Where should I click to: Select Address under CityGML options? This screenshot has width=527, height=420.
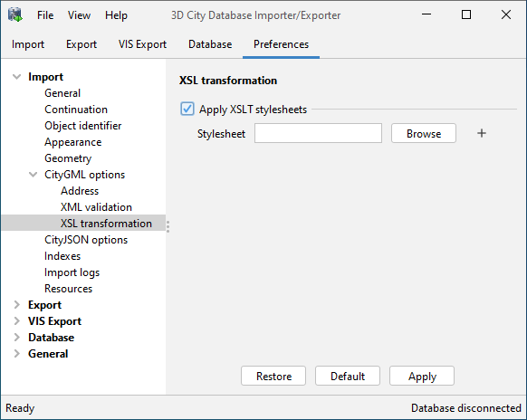[80, 191]
